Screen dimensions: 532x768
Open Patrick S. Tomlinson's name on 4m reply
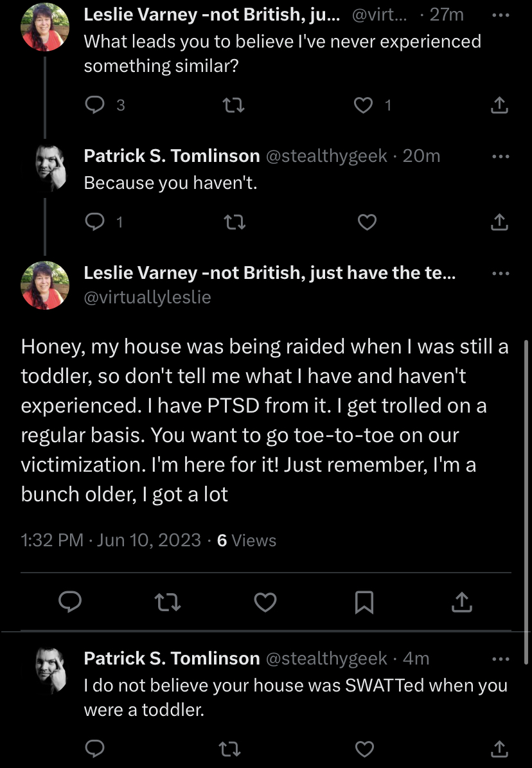click(172, 658)
